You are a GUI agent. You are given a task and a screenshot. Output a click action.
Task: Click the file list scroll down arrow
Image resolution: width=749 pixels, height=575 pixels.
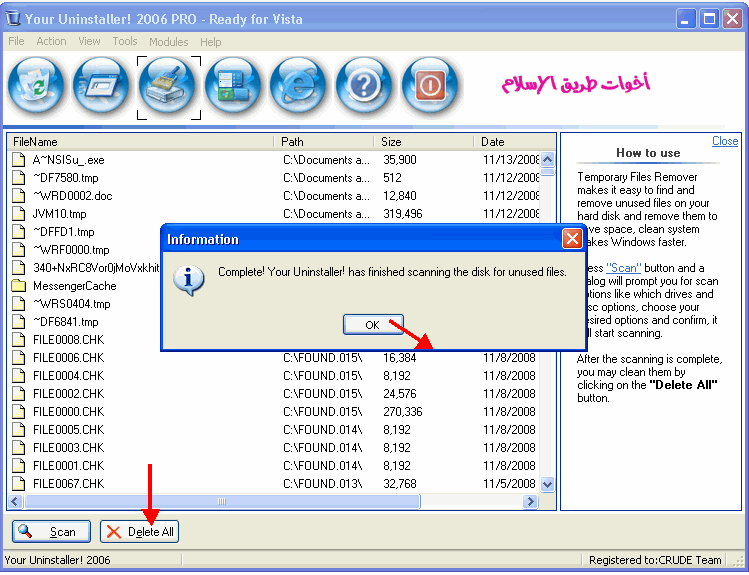pyautogui.click(x=547, y=484)
